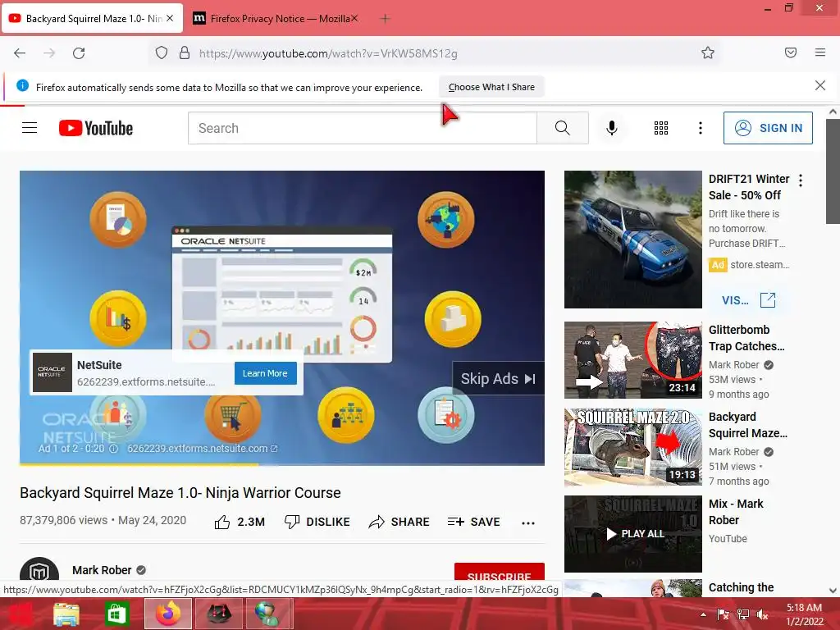Click the address bar URL

click(328, 53)
